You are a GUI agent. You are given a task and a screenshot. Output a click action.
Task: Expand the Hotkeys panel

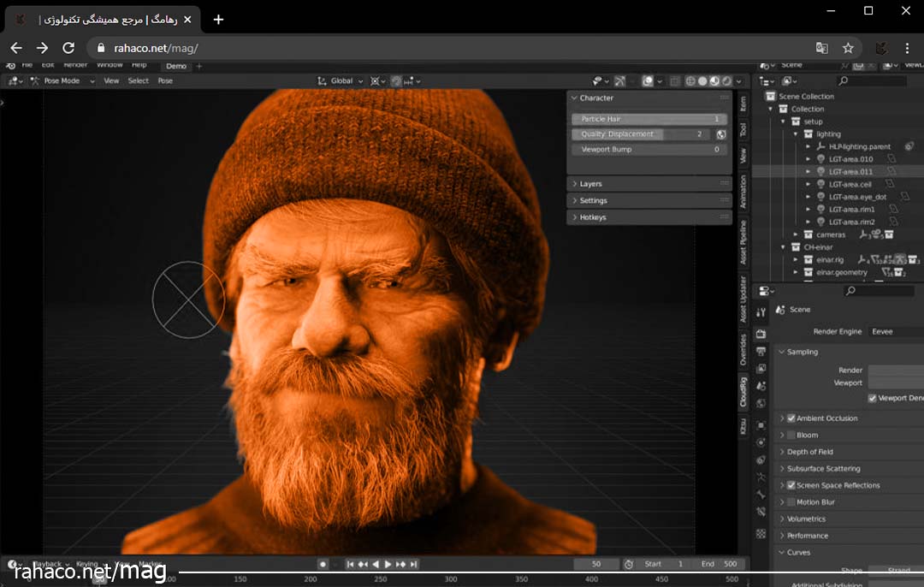(593, 217)
